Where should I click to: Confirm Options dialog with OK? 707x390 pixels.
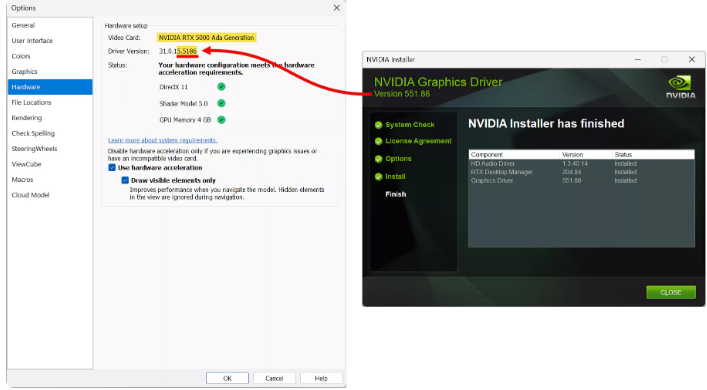click(x=227, y=378)
